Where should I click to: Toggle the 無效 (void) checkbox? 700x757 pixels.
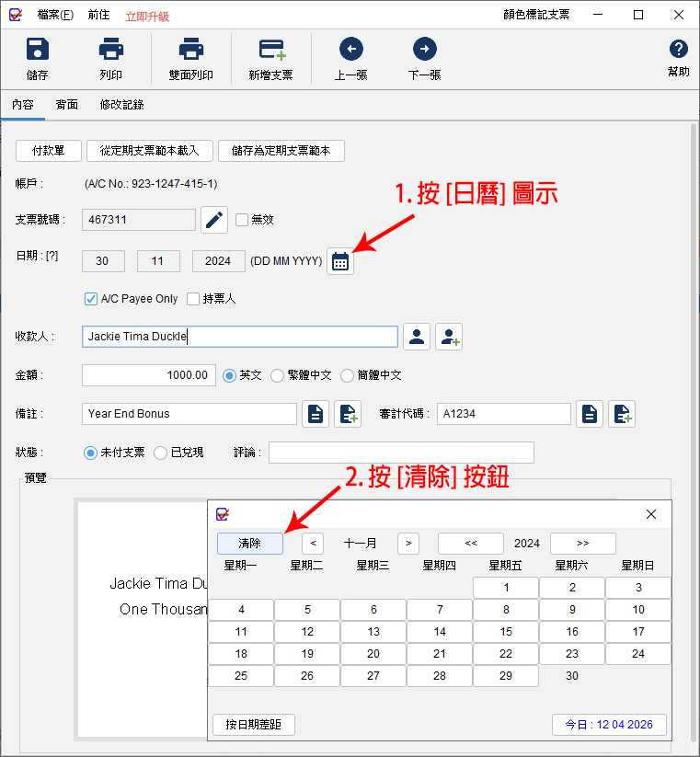point(241,220)
